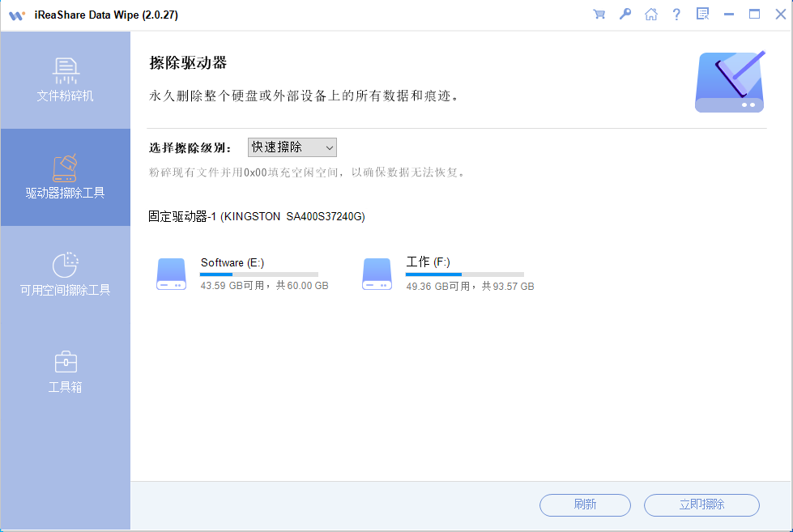Click the 永久删除整个硬盘 description line
Screen dimensions: 793x532
click(x=304, y=96)
